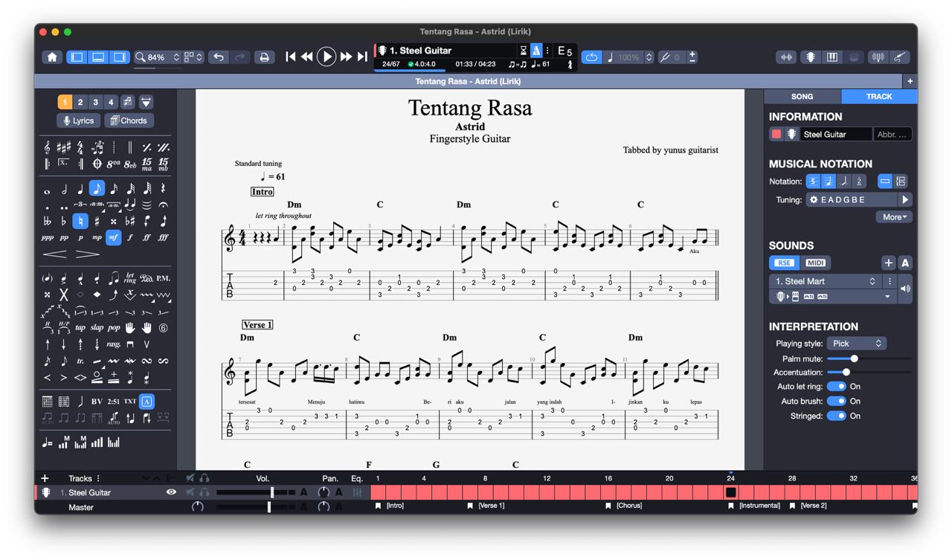
Task: Toggle the Auto let ring switch
Action: 836,387
